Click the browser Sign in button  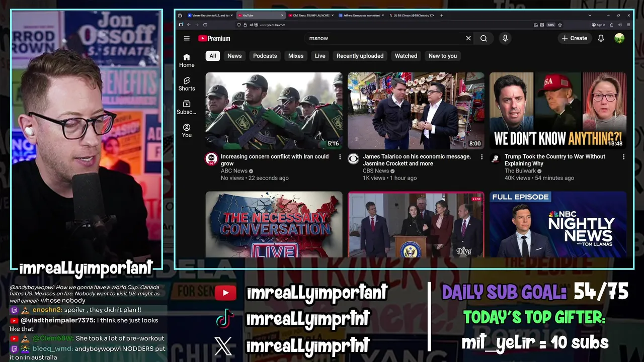598,25
